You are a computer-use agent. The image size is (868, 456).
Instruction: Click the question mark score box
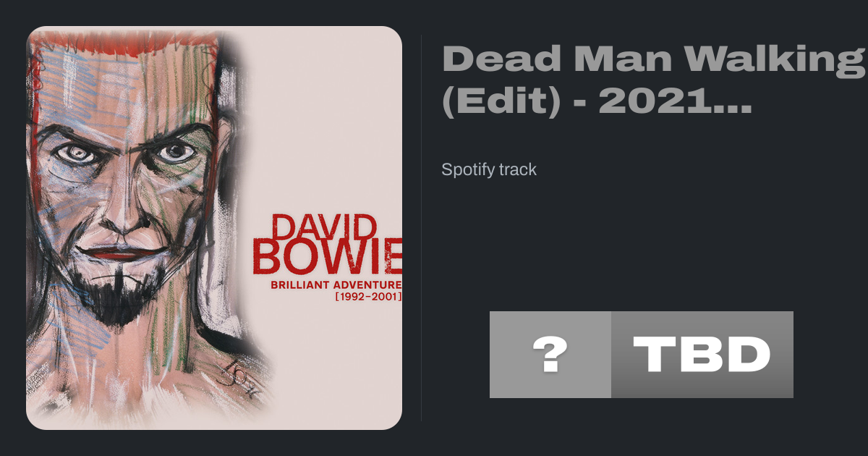tap(550, 355)
